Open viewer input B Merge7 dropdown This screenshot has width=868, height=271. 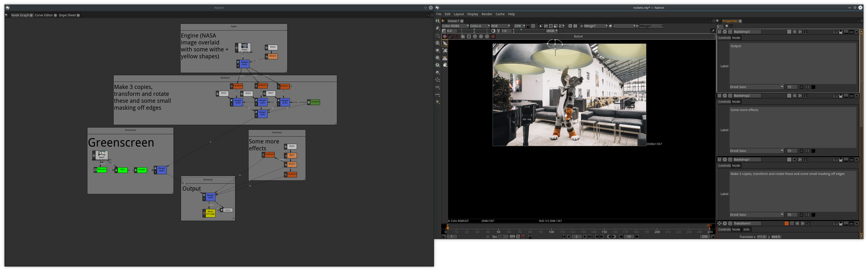click(651, 26)
